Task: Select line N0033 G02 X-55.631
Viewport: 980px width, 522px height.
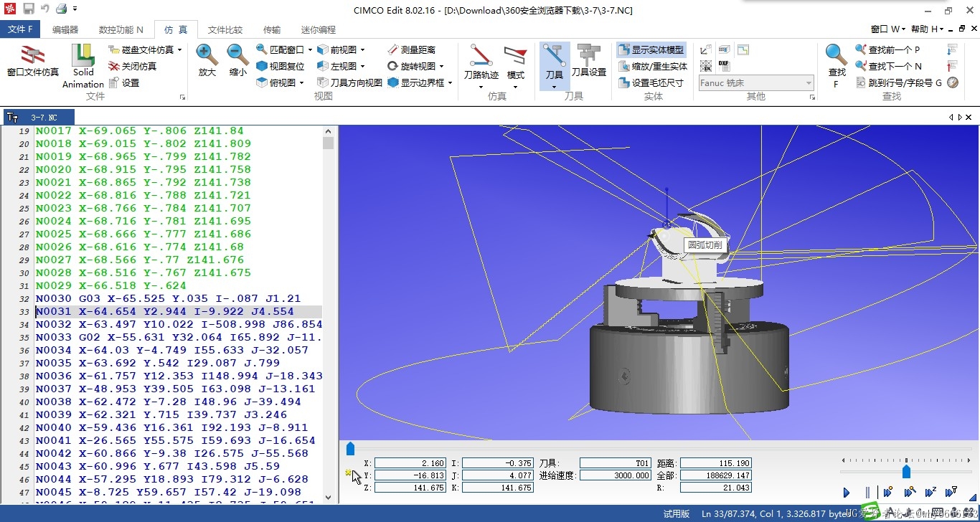Action: tap(179, 337)
